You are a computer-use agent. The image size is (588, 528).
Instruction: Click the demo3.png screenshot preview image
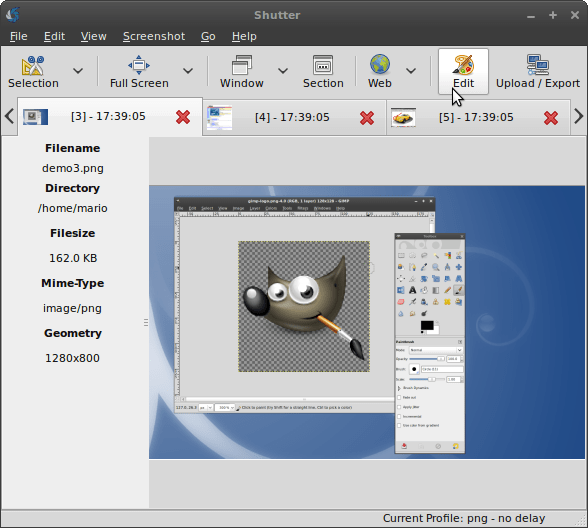[367, 322]
